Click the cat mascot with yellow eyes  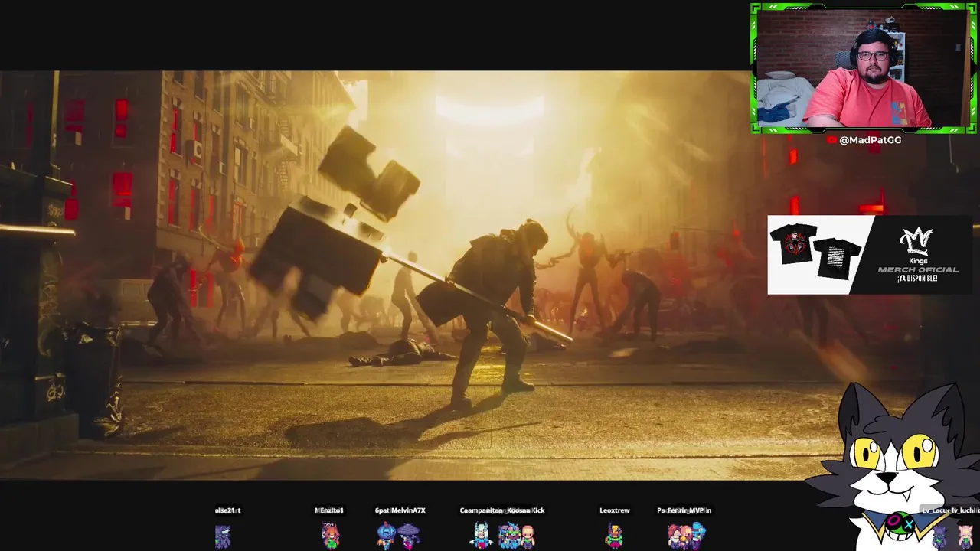[892, 465]
